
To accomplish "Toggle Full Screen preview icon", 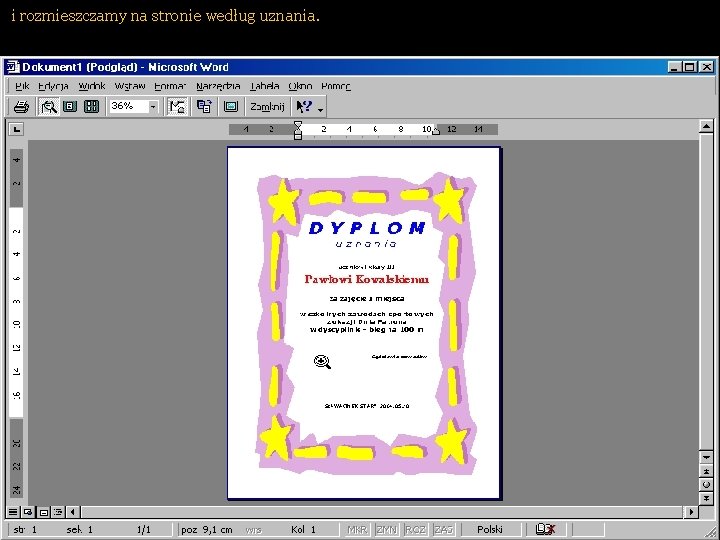I will (x=231, y=107).
